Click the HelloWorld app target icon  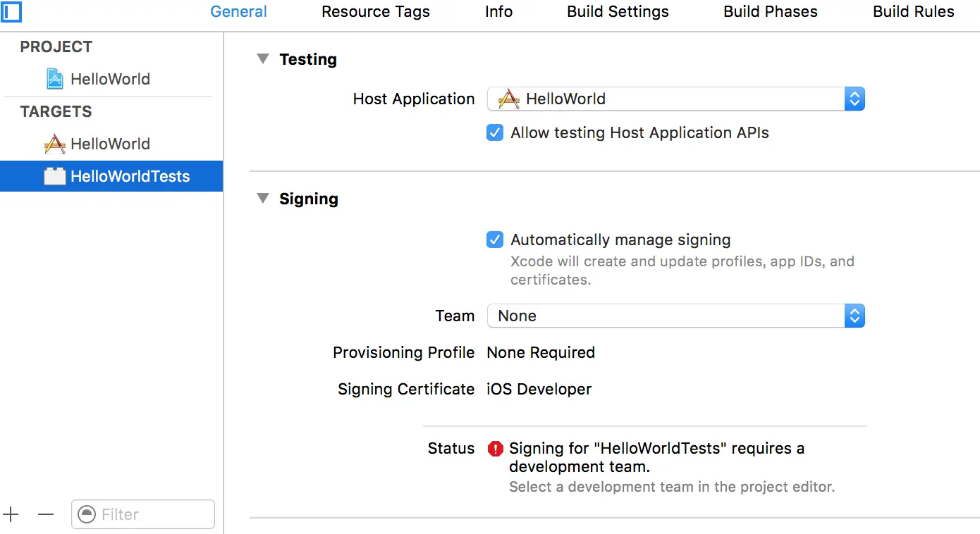pos(55,144)
